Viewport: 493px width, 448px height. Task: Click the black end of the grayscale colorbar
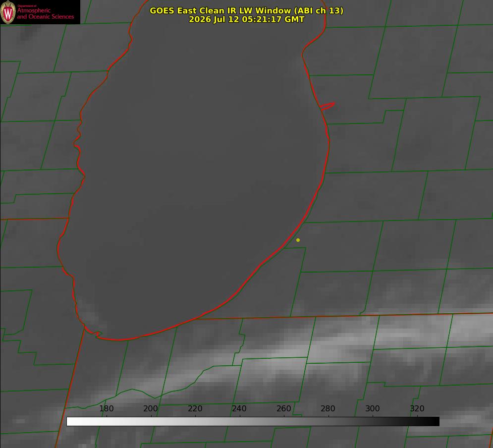tap(435, 422)
